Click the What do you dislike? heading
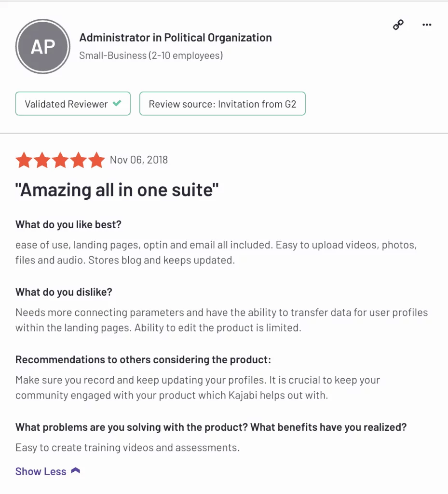This screenshot has width=448, height=494. click(64, 292)
